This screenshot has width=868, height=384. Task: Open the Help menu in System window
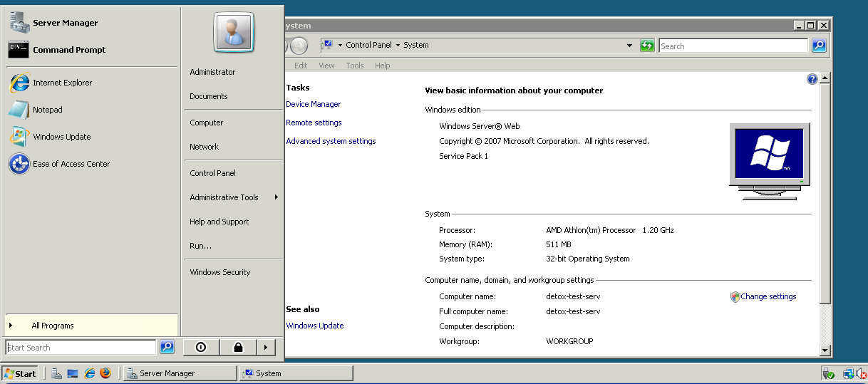(x=383, y=66)
